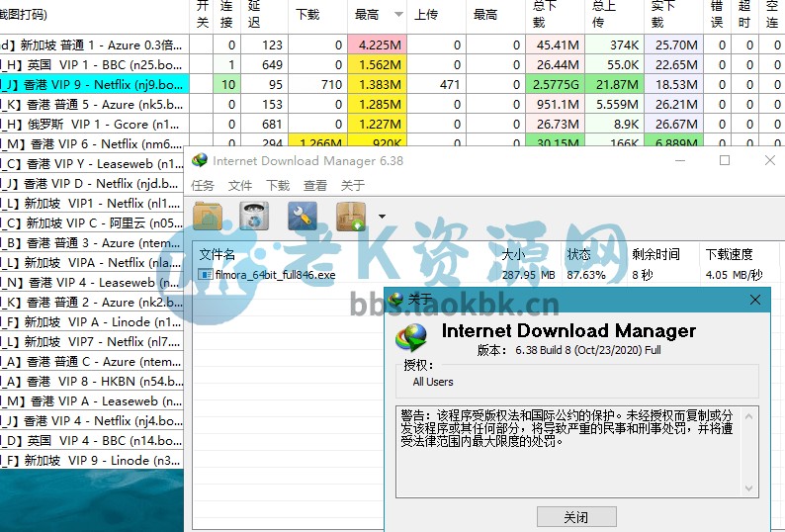Click the IDM title bar icon
The height and width of the screenshot is (532, 785).
tap(200, 161)
